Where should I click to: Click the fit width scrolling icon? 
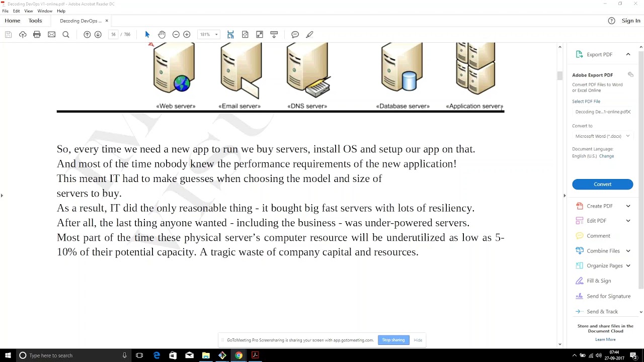(x=230, y=35)
